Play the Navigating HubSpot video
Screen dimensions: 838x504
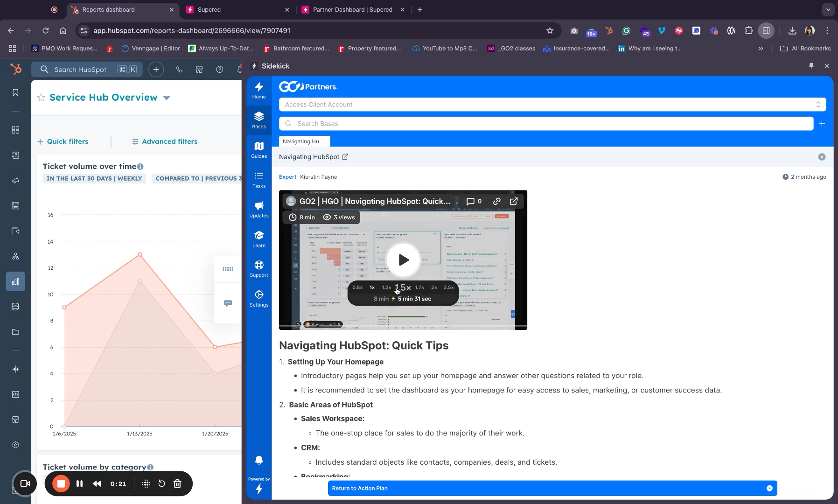click(x=404, y=260)
